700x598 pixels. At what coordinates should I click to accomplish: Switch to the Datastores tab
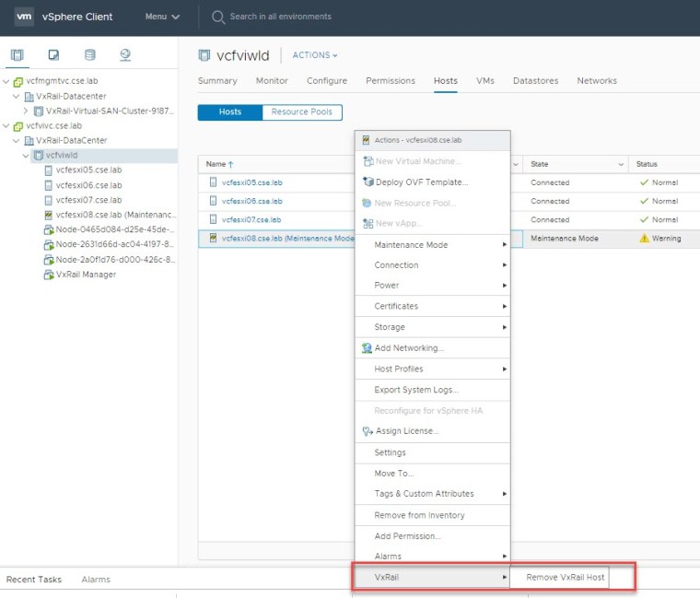[x=535, y=81]
